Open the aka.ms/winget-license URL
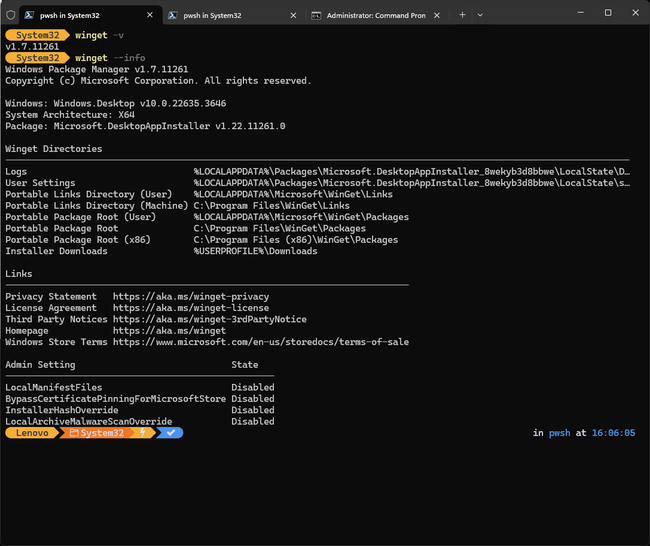The height and width of the screenshot is (546, 650). (x=190, y=308)
